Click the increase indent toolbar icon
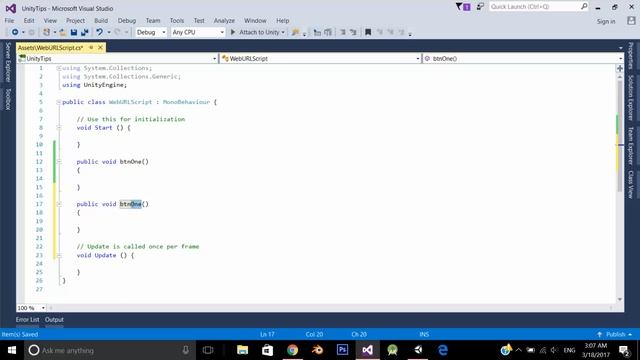Screen dimensions: 640x360 click(x=328, y=32)
